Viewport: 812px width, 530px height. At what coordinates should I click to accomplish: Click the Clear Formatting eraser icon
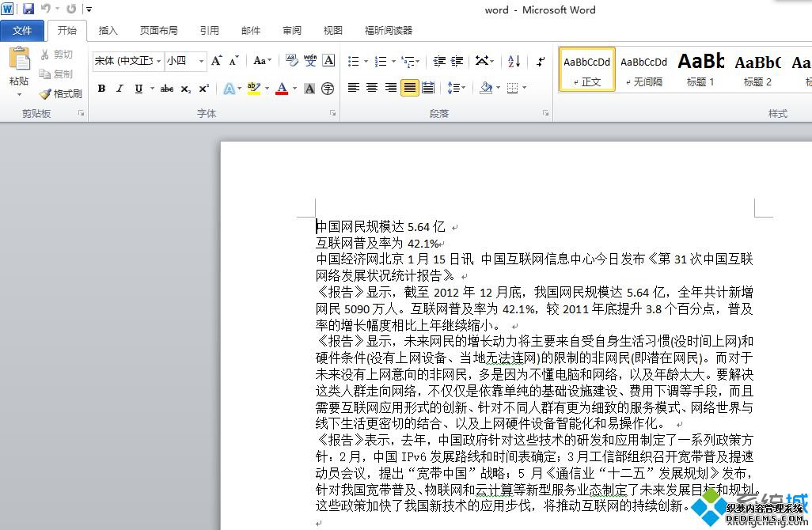pyautogui.click(x=291, y=61)
